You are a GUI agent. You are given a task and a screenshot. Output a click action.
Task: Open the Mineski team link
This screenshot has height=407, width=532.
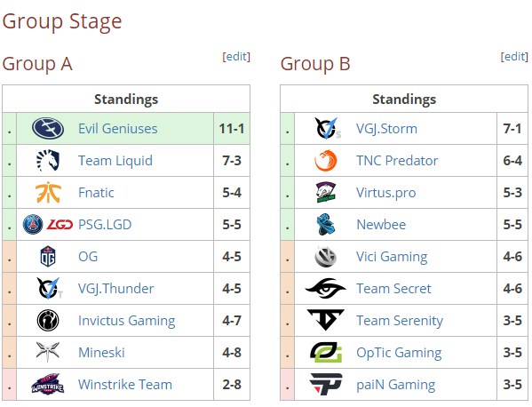(x=101, y=353)
